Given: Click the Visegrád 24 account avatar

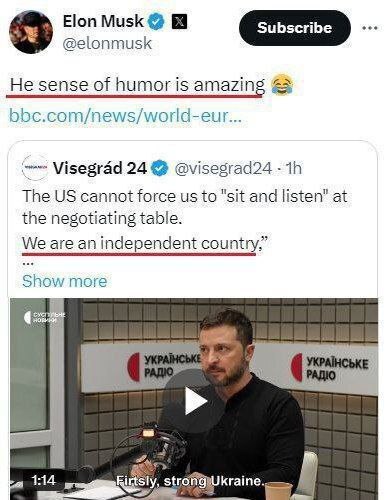Looking at the screenshot, I should pyautogui.click(x=35, y=168).
